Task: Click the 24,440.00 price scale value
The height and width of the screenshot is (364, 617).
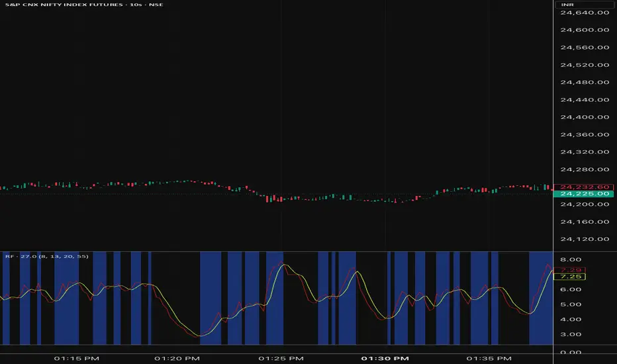Action: click(x=585, y=100)
